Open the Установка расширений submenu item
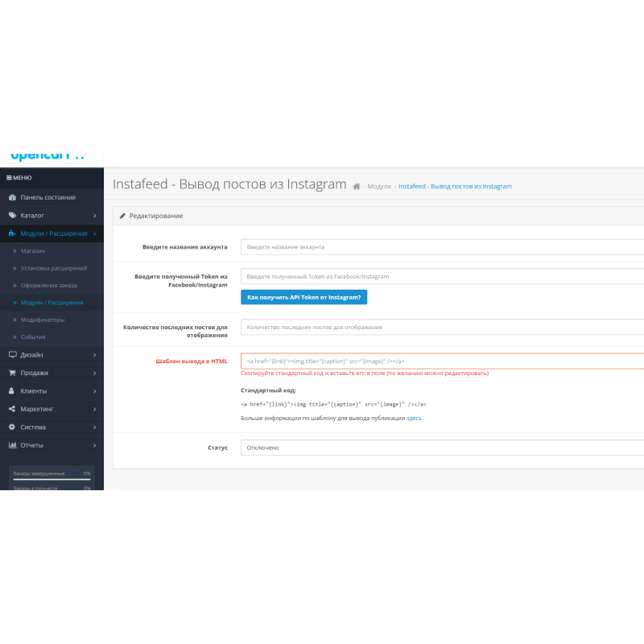The image size is (644, 644). [54, 268]
